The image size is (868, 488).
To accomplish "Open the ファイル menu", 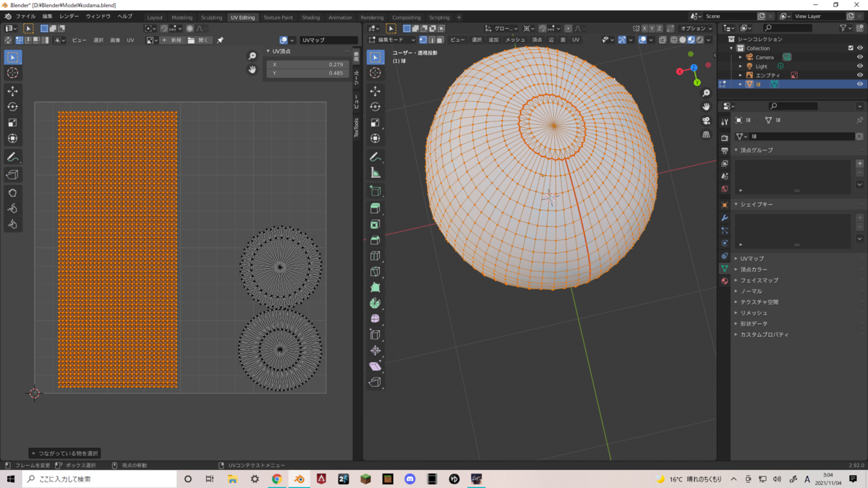I will click(x=25, y=16).
